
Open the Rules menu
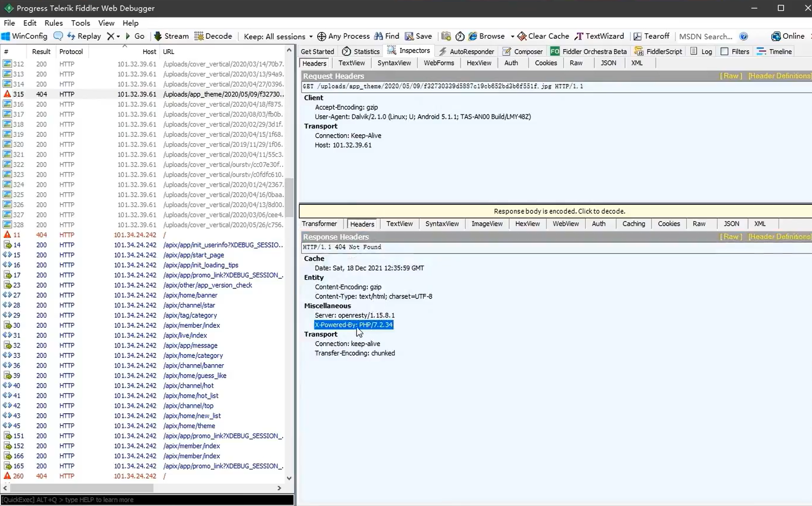click(x=54, y=23)
